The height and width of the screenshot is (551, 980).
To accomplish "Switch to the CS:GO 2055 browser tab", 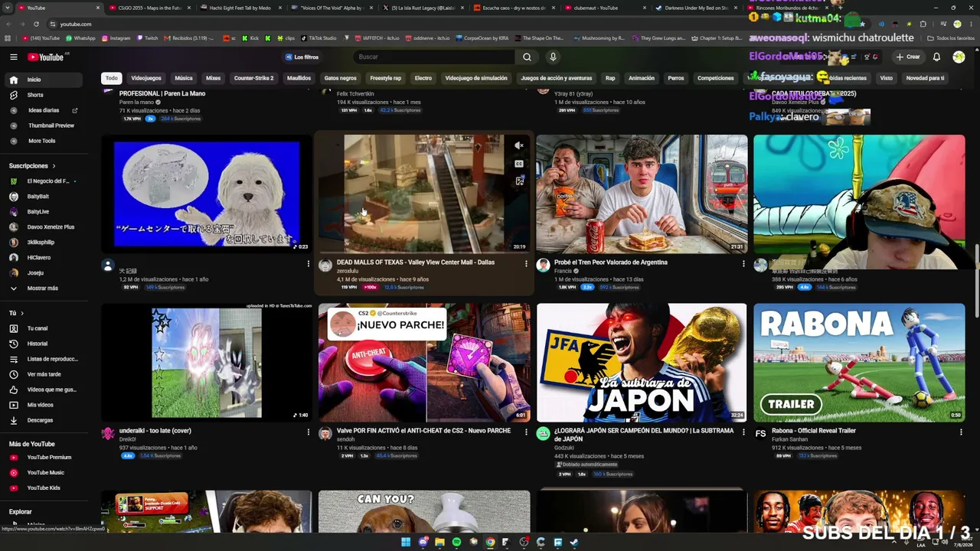I will (149, 8).
